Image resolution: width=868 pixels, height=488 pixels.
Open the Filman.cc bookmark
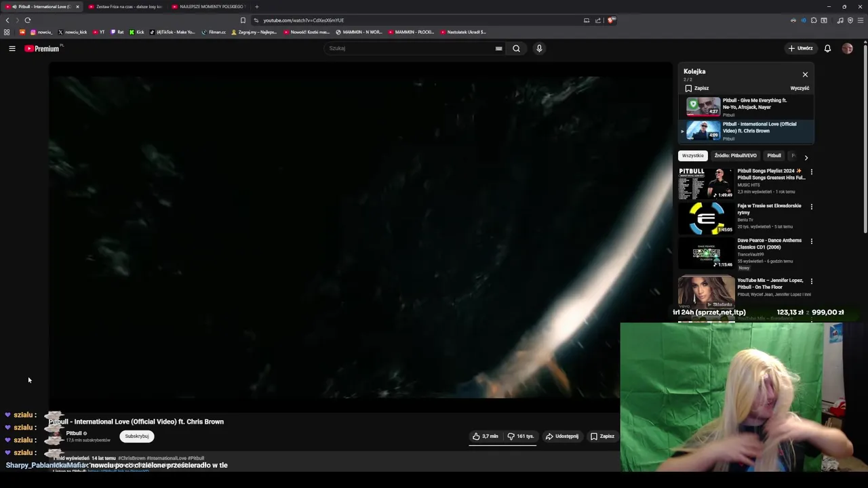(214, 32)
